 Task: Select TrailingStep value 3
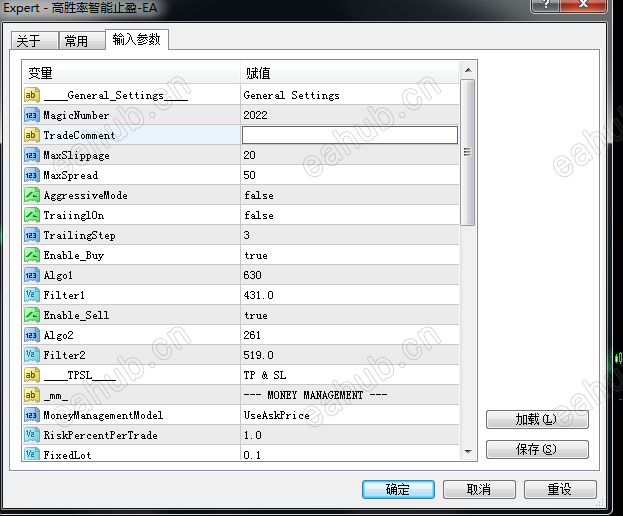(x=350, y=235)
